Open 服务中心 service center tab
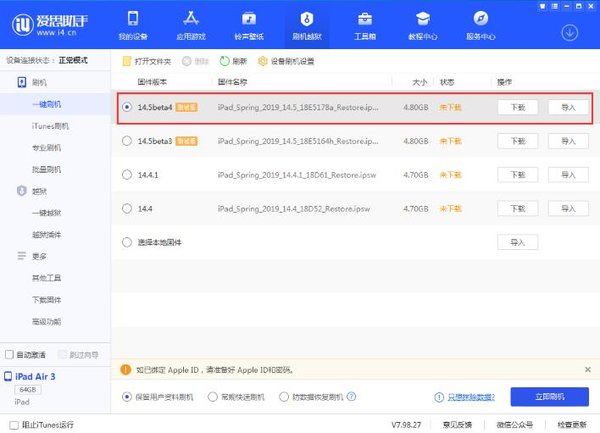The image size is (600, 433). [481, 25]
